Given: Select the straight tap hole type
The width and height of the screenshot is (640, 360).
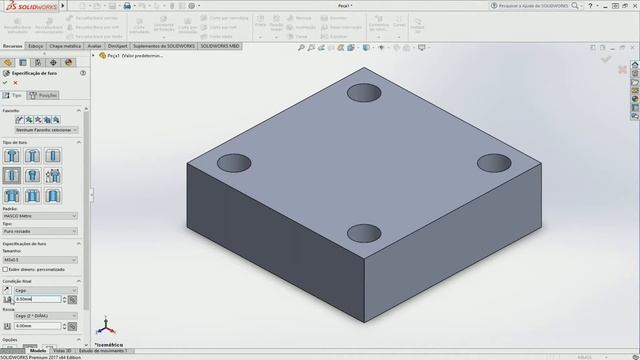Looking at the screenshot, I should [x=12, y=176].
